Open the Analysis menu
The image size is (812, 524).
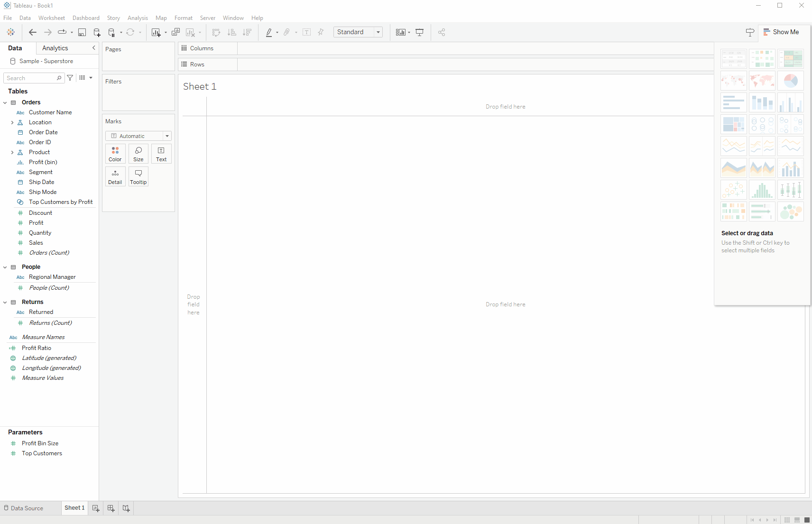click(138, 18)
